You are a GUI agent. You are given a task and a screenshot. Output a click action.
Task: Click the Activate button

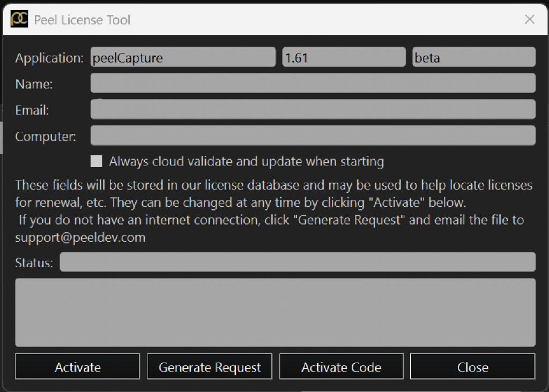coord(77,366)
